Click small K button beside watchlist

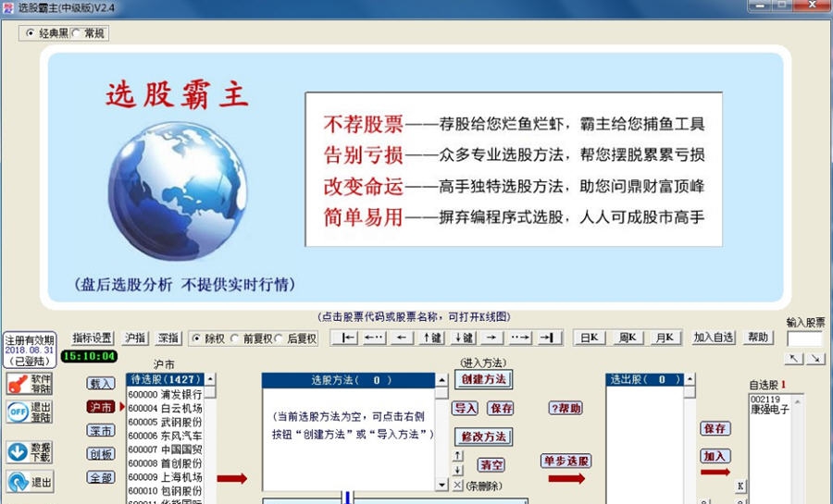740,486
